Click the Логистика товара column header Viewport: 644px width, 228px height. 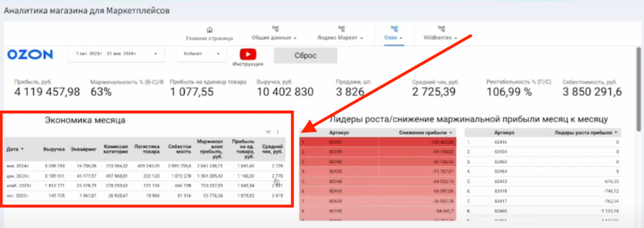click(x=147, y=149)
